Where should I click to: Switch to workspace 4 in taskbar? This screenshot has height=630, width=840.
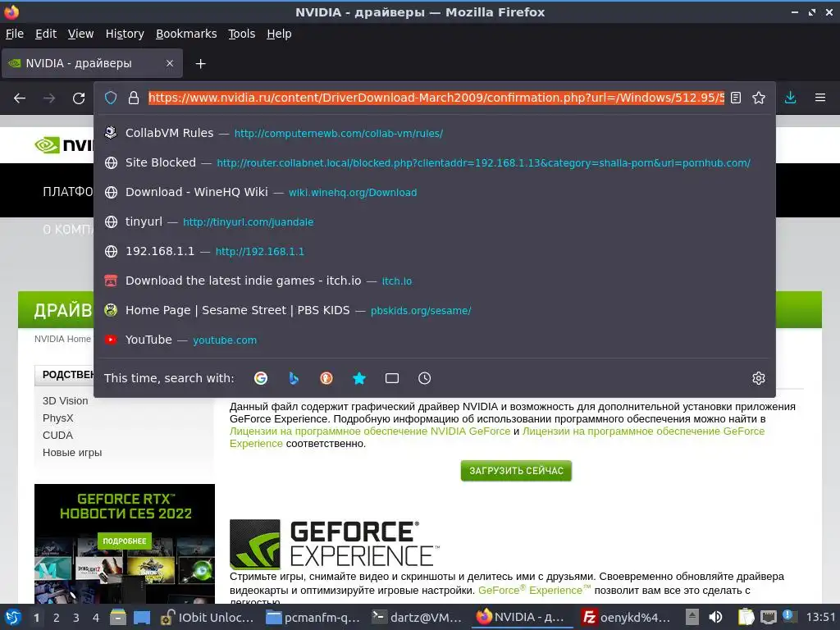click(x=96, y=618)
